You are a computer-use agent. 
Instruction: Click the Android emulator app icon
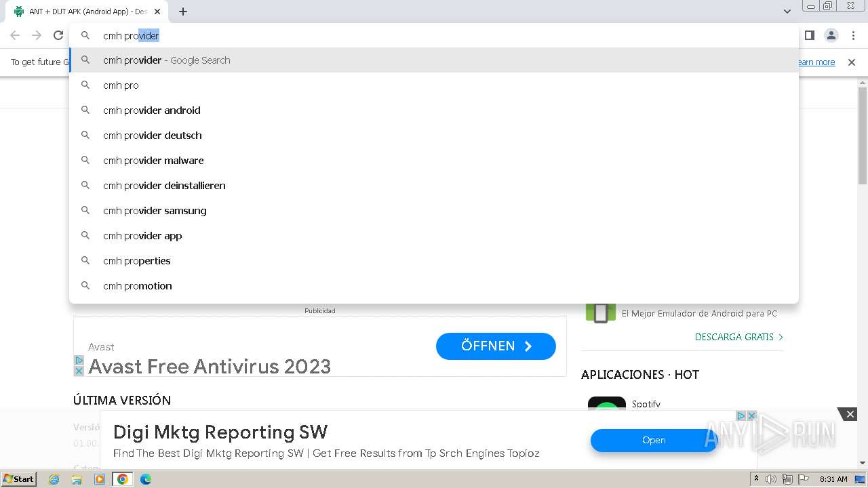601,313
